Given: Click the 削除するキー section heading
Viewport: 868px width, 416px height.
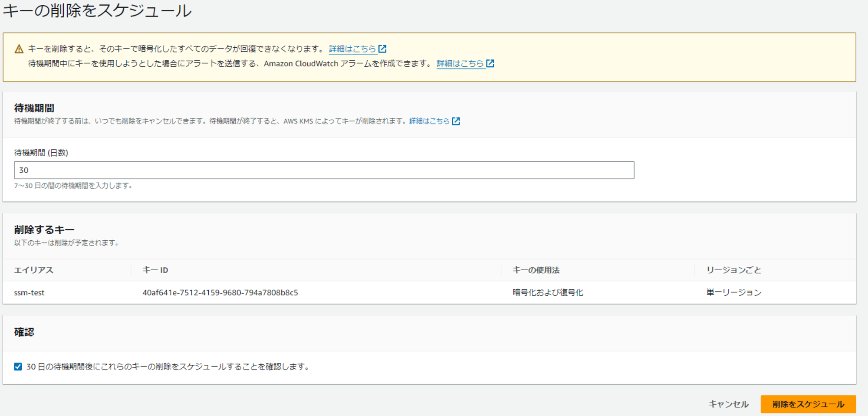Looking at the screenshot, I should (44, 230).
